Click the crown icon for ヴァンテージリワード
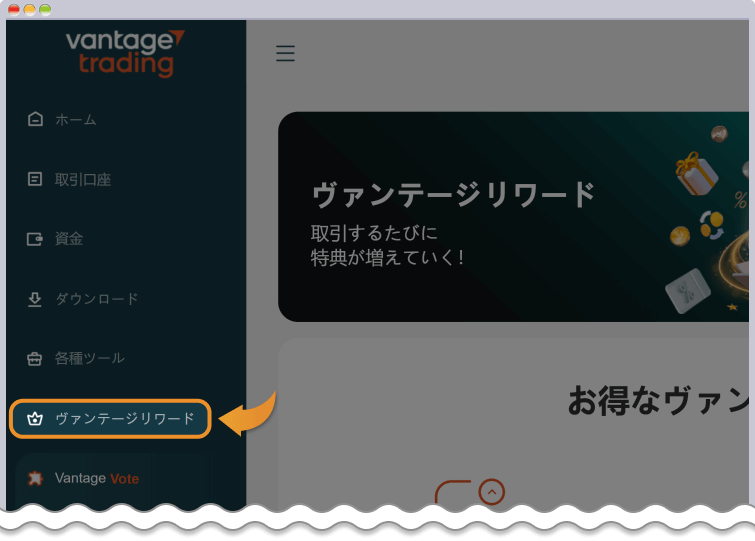This screenshot has width=755, height=541. tap(35, 419)
